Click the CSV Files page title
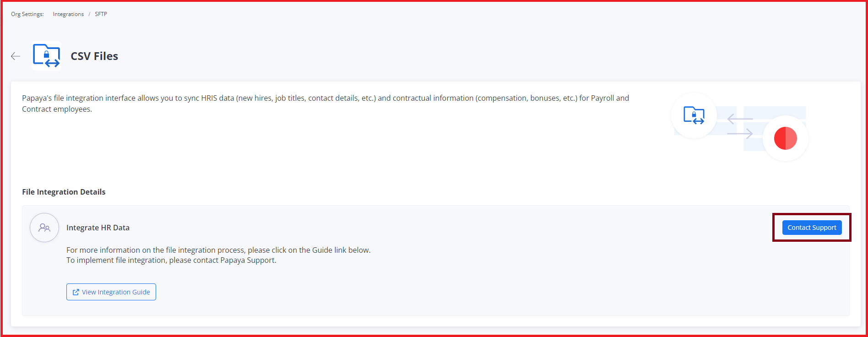868x337 pixels. point(94,56)
